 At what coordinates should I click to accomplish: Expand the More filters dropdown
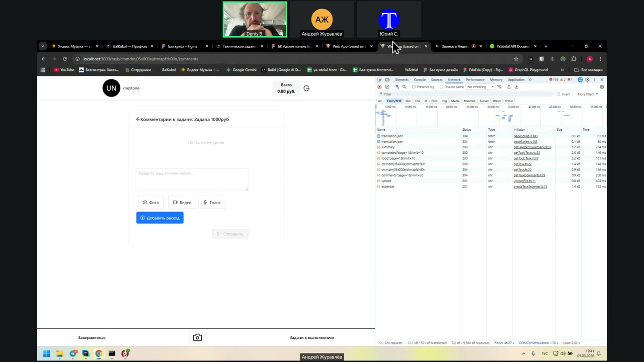(587, 94)
